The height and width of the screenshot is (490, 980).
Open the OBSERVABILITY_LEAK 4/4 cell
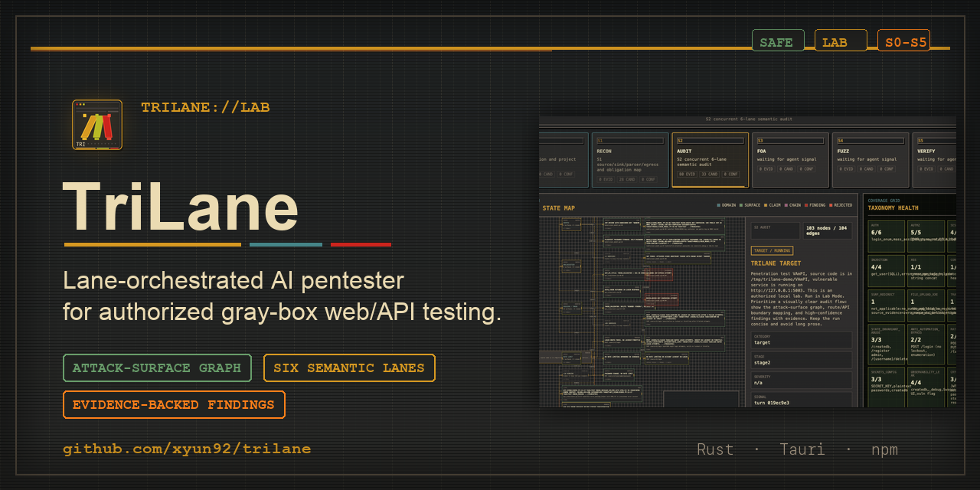tap(925, 387)
